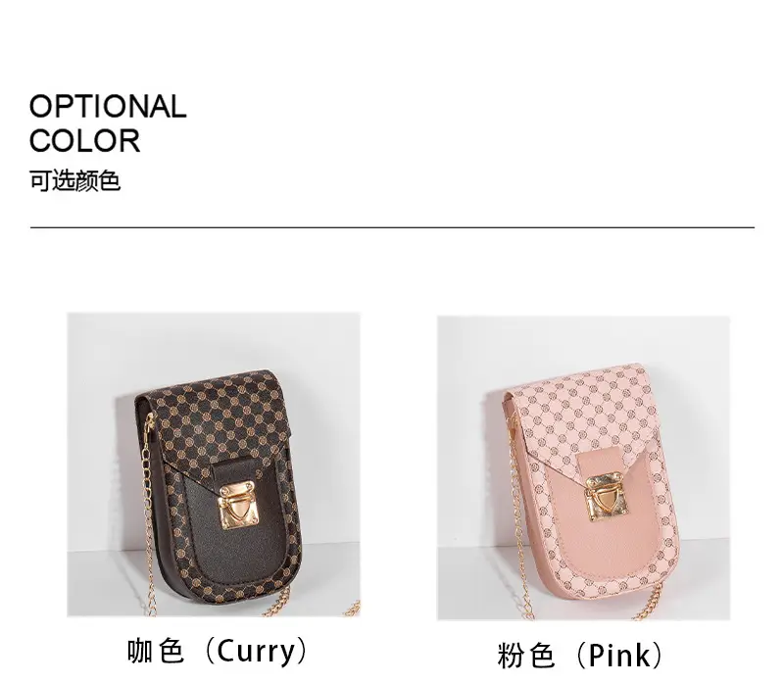The width and height of the screenshot is (784, 684).
Task: Click the word Pink in pink label
Action: click(620, 656)
